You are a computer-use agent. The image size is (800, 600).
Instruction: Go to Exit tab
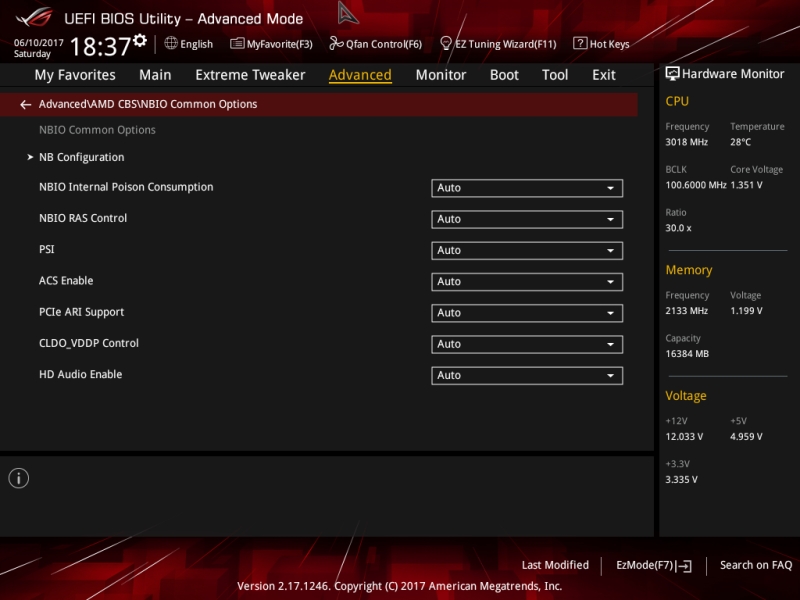pos(604,75)
